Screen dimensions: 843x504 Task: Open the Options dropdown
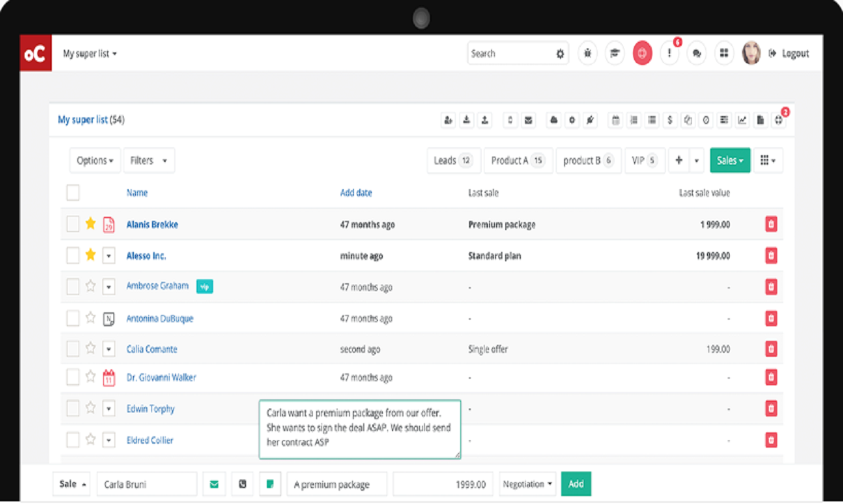coord(94,160)
